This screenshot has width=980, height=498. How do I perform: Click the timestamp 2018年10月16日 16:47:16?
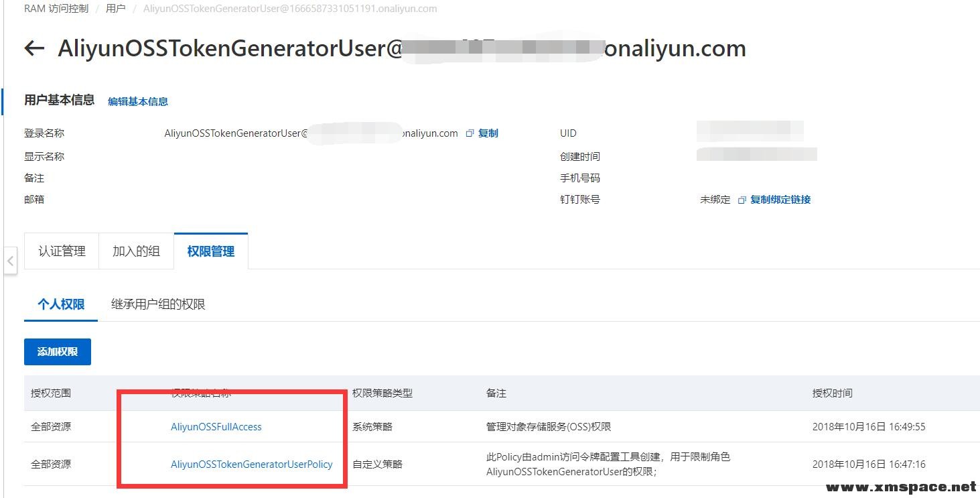tap(869, 464)
